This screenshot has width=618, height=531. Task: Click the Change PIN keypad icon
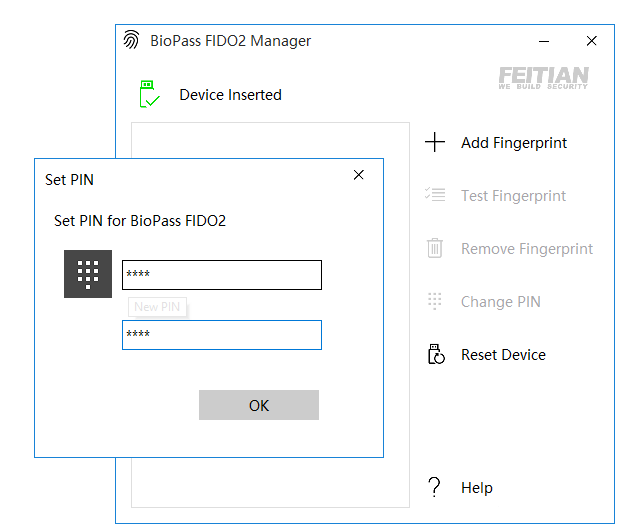[x=435, y=302]
